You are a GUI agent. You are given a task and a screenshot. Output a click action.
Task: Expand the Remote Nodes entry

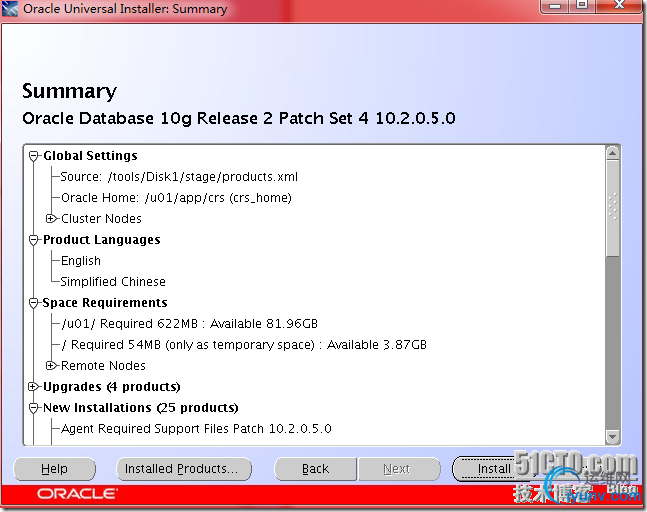pos(51,366)
